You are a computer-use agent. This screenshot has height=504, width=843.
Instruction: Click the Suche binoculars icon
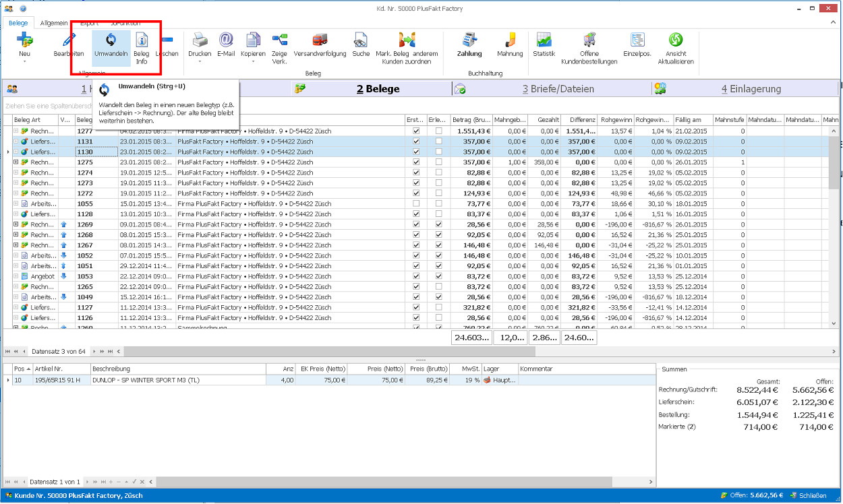[x=361, y=41]
